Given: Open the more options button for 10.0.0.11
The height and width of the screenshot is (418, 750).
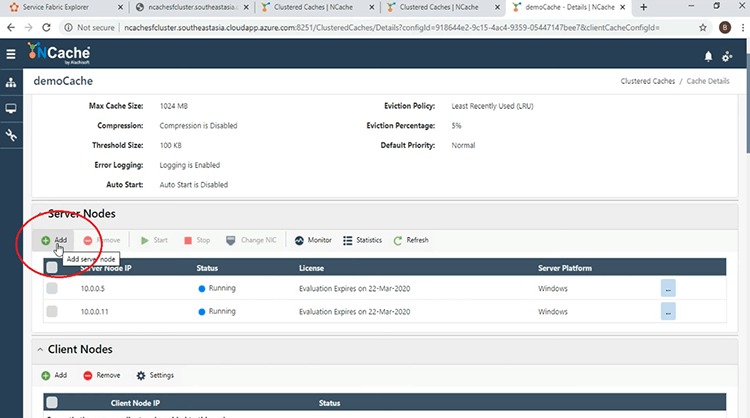Looking at the screenshot, I should click(668, 311).
